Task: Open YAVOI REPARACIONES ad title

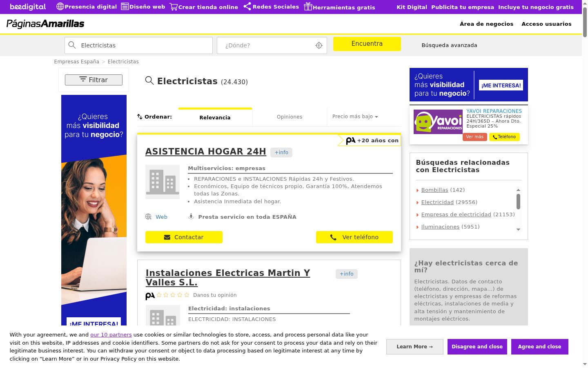Action: [494, 111]
